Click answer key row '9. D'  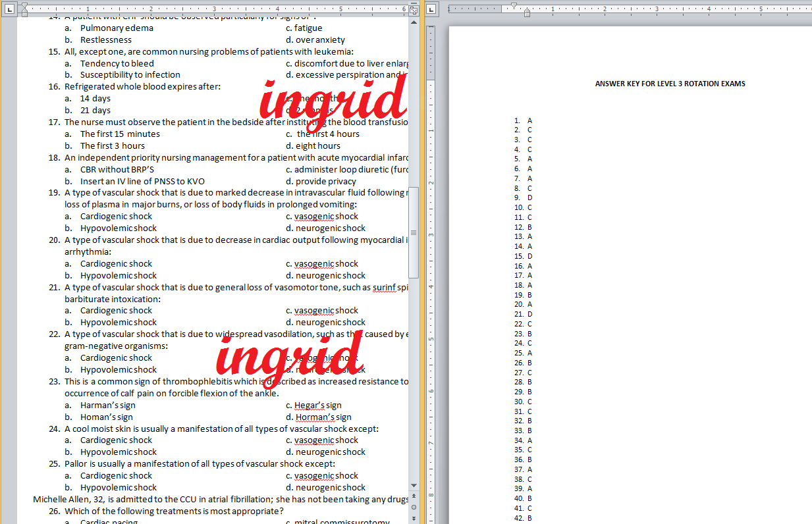coord(523,197)
